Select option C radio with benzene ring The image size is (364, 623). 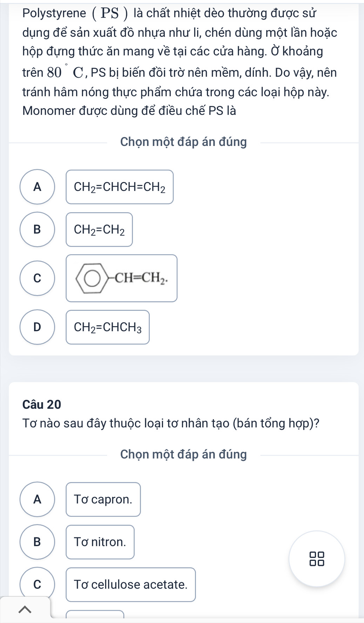37,278
